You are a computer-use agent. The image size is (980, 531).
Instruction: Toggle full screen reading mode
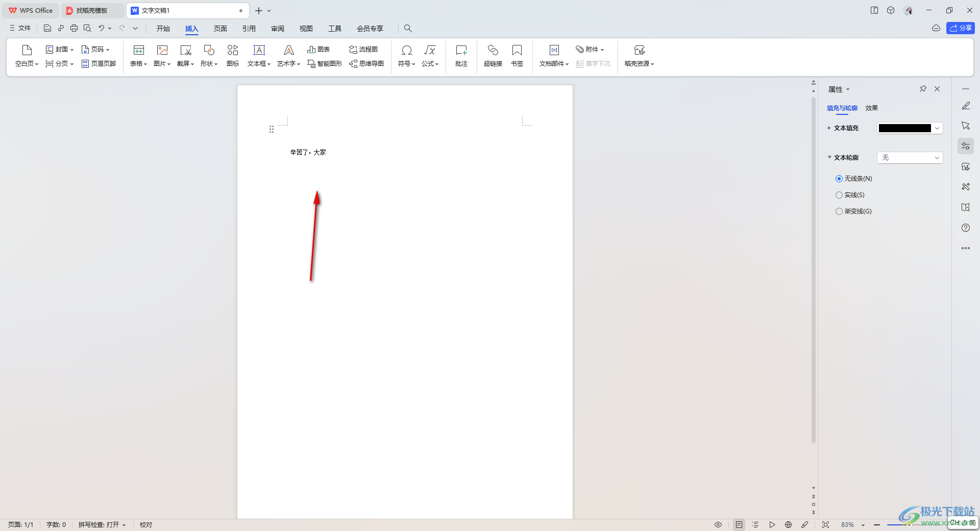(826, 525)
